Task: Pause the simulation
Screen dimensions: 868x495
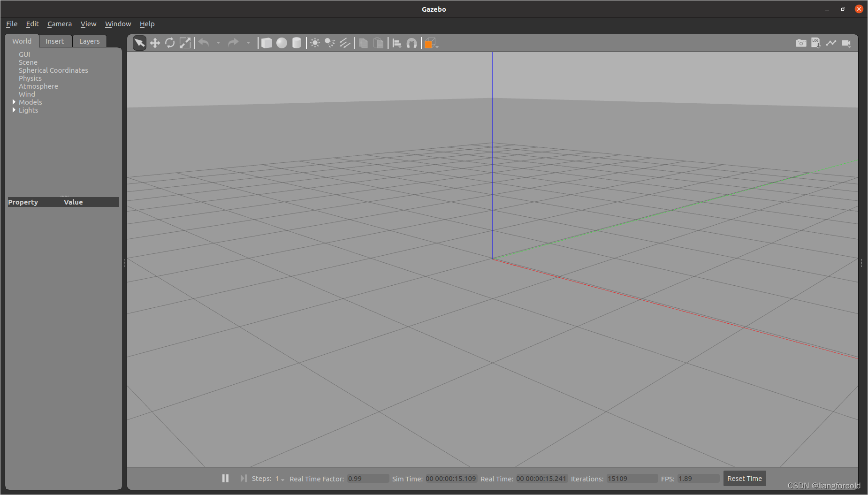Action: (225, 478)
